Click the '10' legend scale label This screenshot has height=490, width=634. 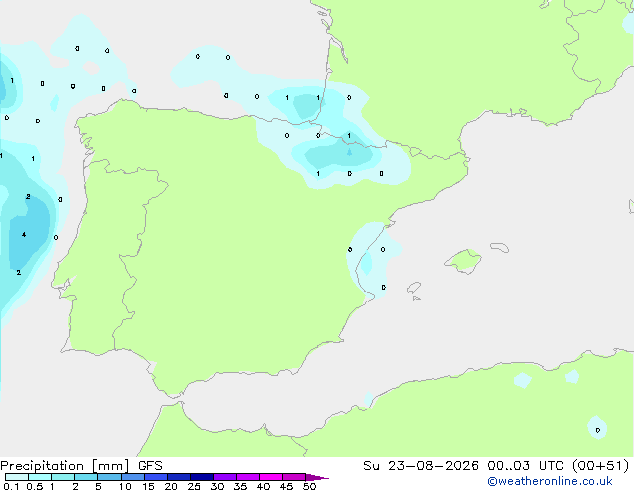coord(125,486)
